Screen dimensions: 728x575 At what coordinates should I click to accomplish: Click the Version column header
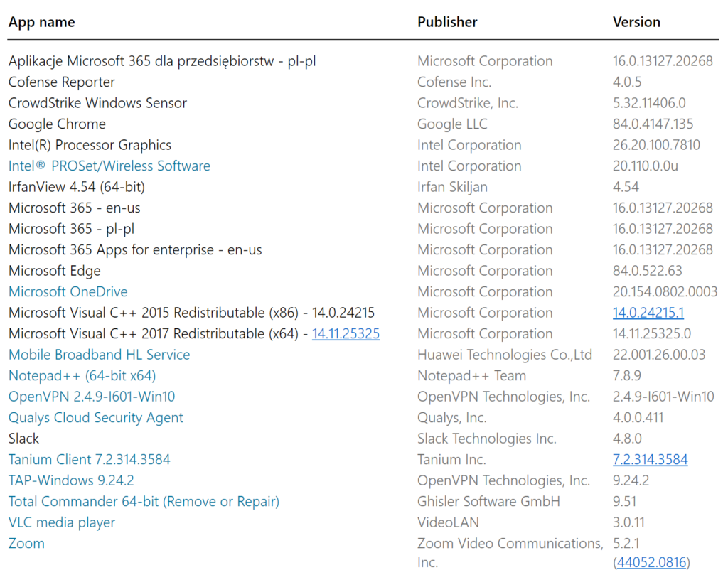[x=636, y=22]
